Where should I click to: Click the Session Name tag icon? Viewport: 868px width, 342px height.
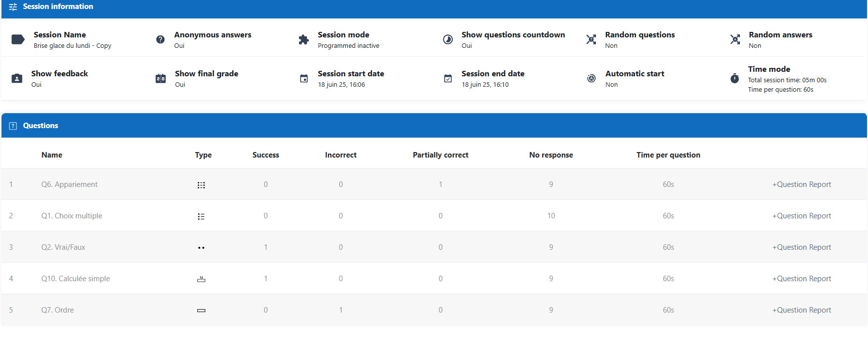(18, 40)
